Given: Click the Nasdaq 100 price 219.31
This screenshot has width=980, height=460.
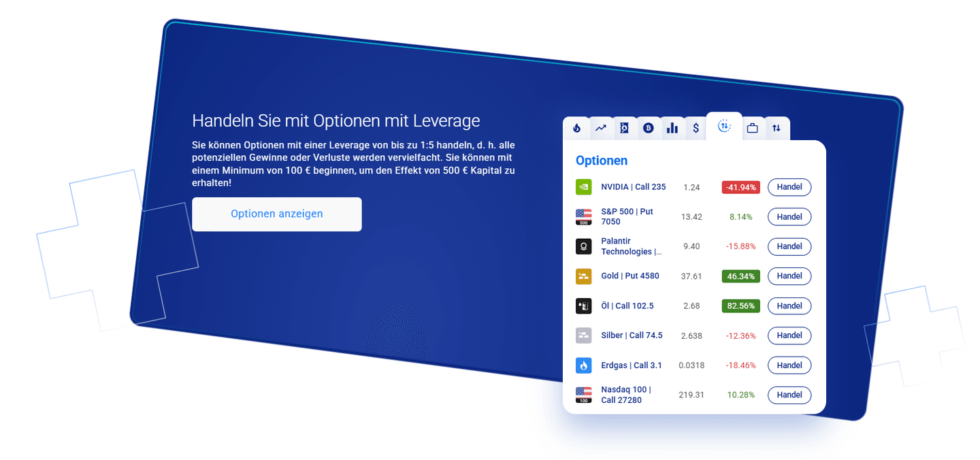Looking at the screenshot, I should (691, 395).
